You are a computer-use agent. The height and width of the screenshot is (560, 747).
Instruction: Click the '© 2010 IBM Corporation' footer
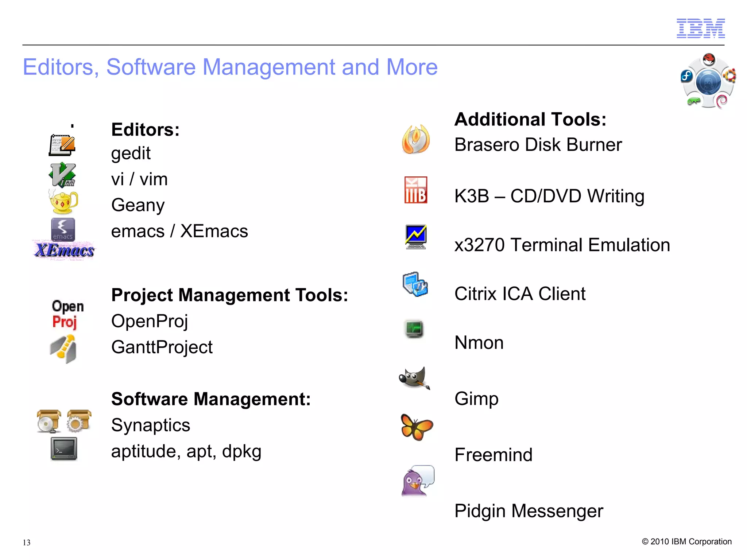pyautogui.click(x=687, y=542)
